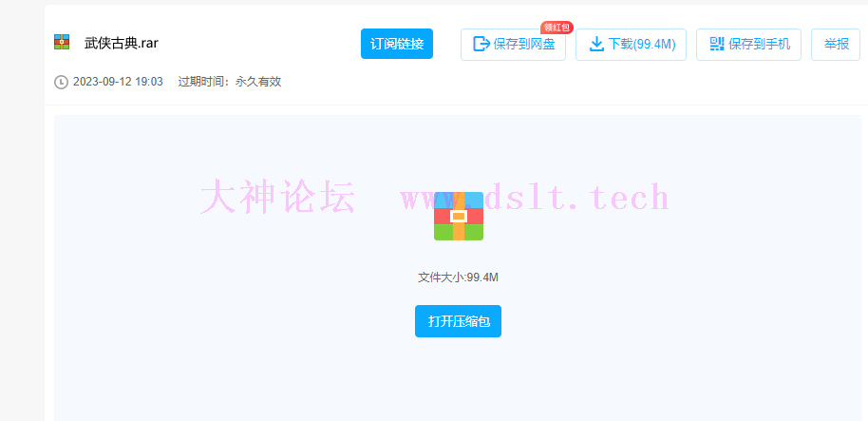Click the download arrow icon

[x=596, y=45]
